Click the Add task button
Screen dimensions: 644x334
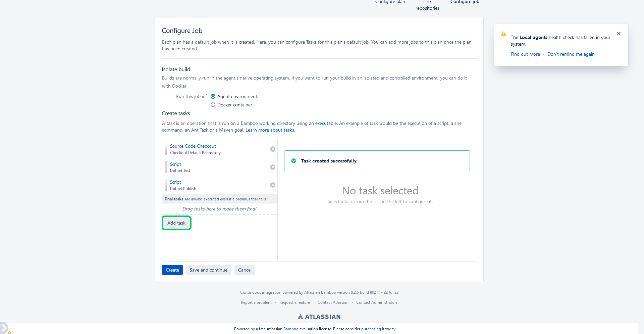[176, 223]
